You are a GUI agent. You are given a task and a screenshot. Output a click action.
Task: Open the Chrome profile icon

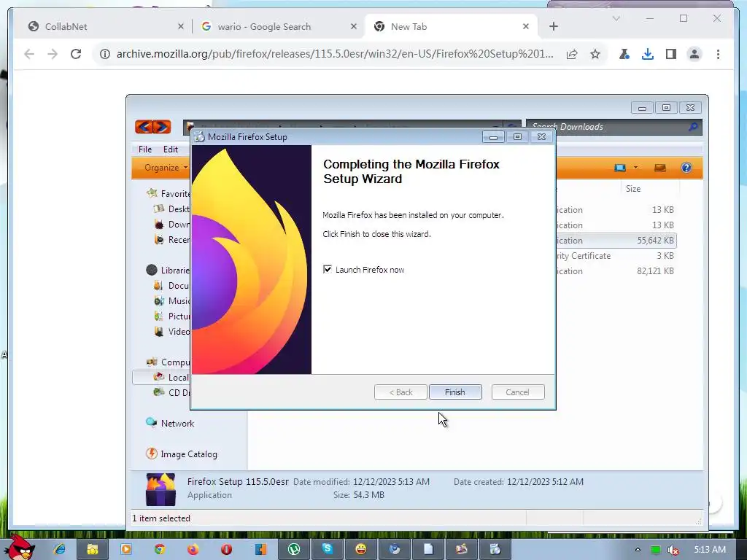tap(694, 54)
